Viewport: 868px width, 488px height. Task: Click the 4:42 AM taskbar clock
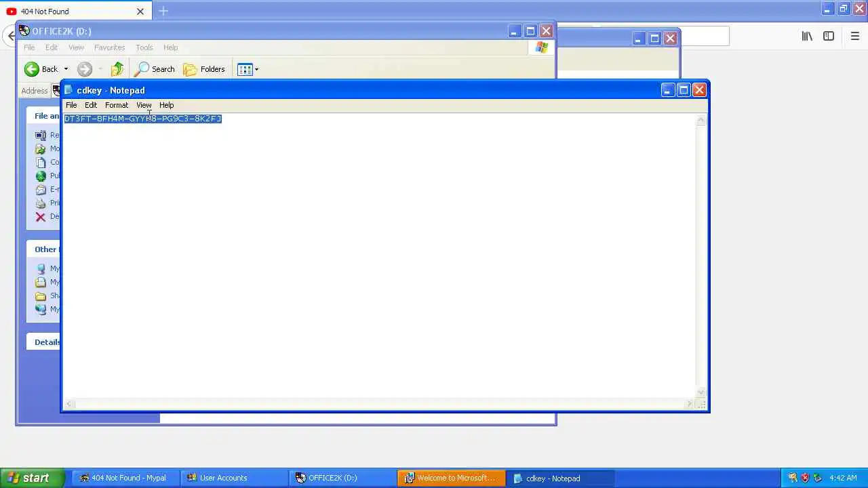[x=843, y=478]
